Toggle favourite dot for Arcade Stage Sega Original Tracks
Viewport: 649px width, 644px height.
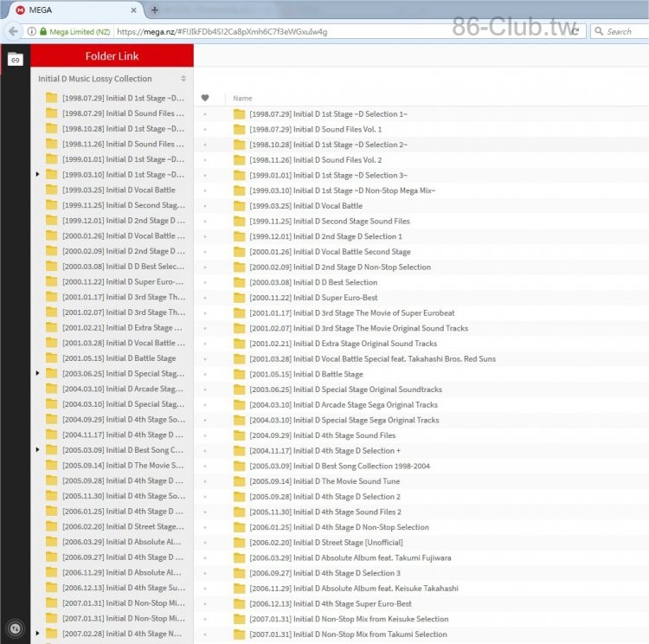[x=205, y=405]
